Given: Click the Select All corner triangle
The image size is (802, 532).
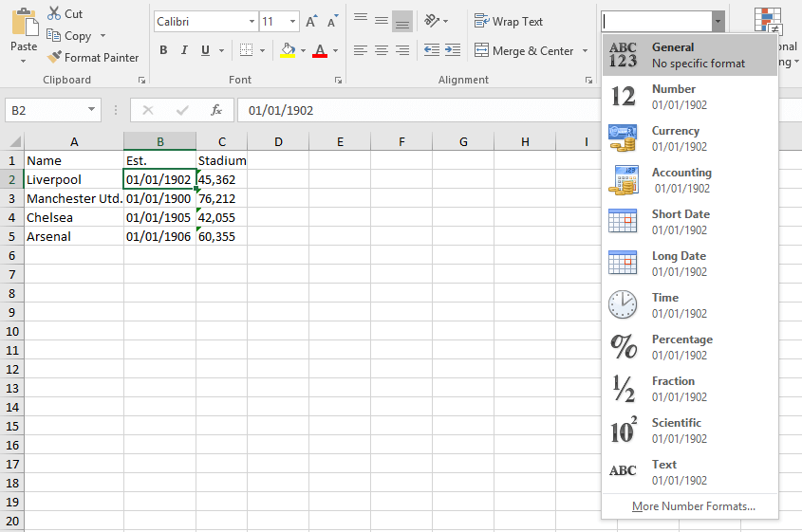Looking at the screenshot, I should [x=14, y=141].
